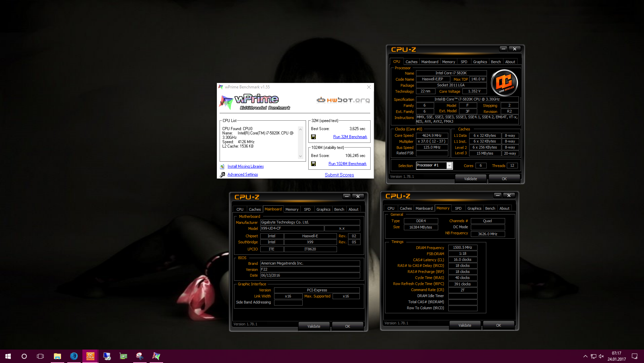Click the DRAM Frequency 1500.5 MHz field
The image size is (644, 363).
(462, 247)
